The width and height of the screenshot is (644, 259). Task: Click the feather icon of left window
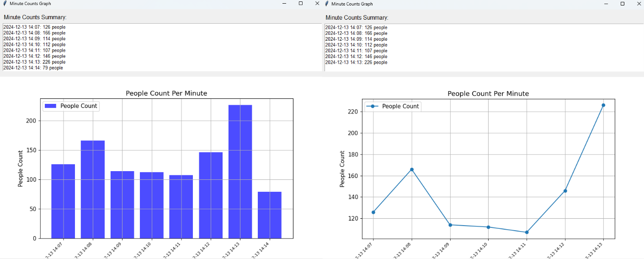click(5, 4)
